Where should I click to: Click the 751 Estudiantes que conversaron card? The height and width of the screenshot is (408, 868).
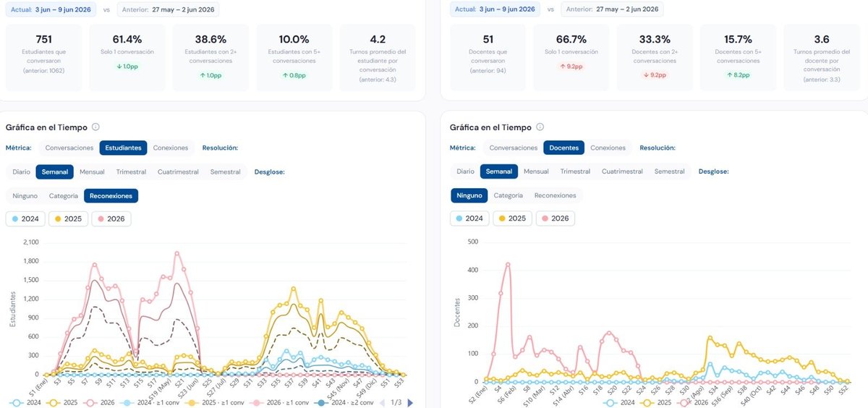tap(43, 57)
